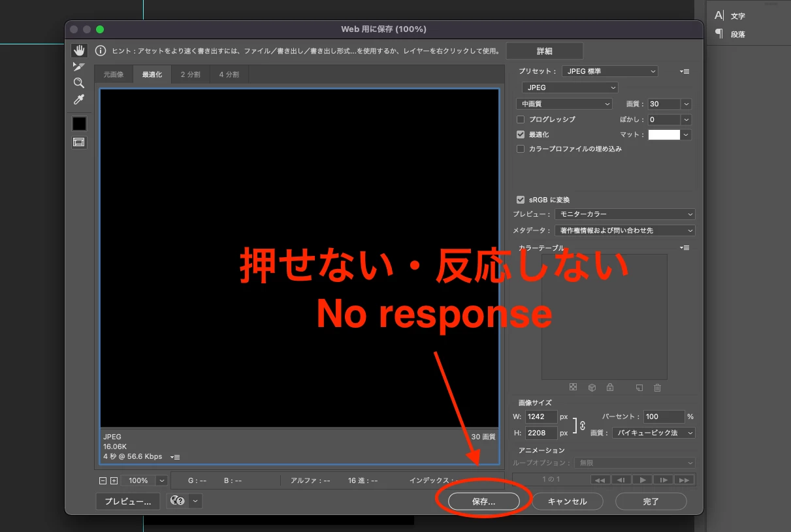Click the map to transparent color icon
This screenshot has height=532, width=791.
pyautogui.click(x=573, y=387)
